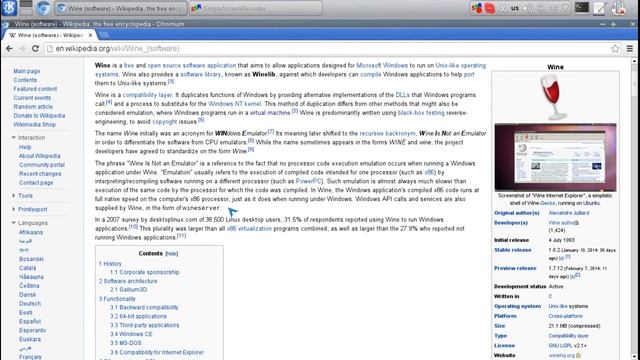Image resolution: width=640 pixels, height=360 pixels.
Task: Select the Wine (software) - Wikipedia tab
Action: point(50,36)
